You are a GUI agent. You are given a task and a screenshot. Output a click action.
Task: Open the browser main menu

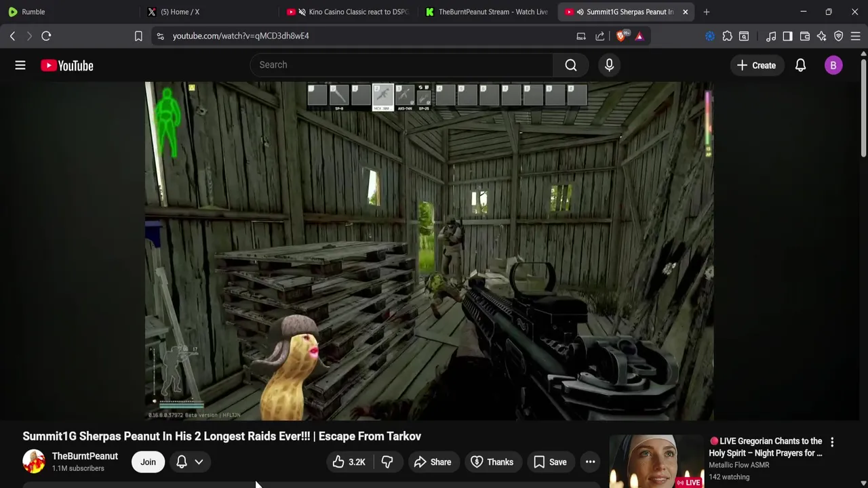click(856, 36)
